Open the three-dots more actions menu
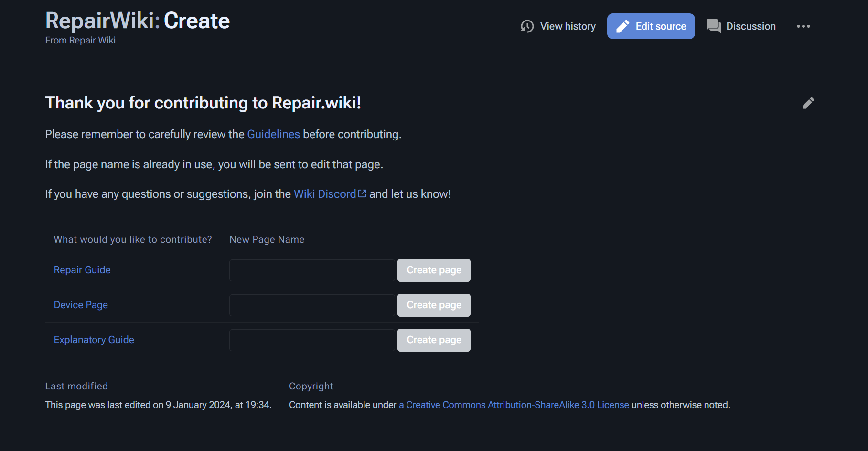868x451 pixels. pos(803,26)
